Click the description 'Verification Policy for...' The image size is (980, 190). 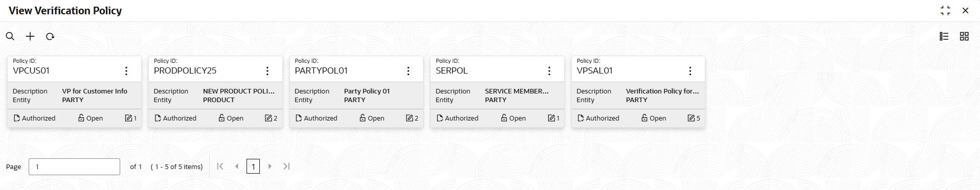pyautogui.click(x=662, y=91)
